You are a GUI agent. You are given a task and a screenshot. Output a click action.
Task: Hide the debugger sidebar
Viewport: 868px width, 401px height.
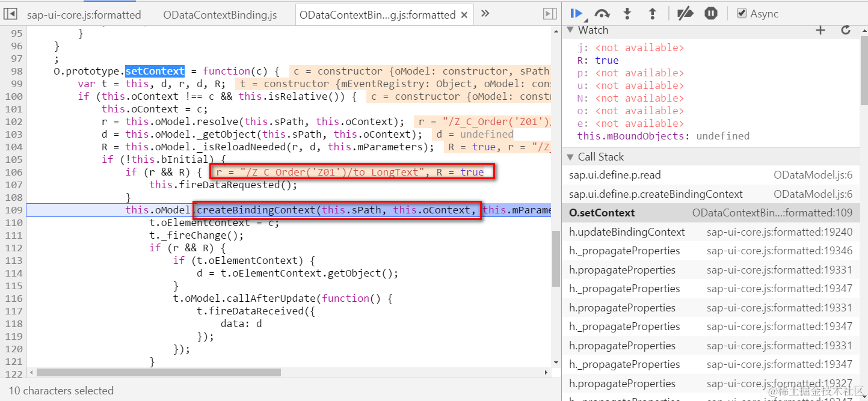(x=549, y=14)
